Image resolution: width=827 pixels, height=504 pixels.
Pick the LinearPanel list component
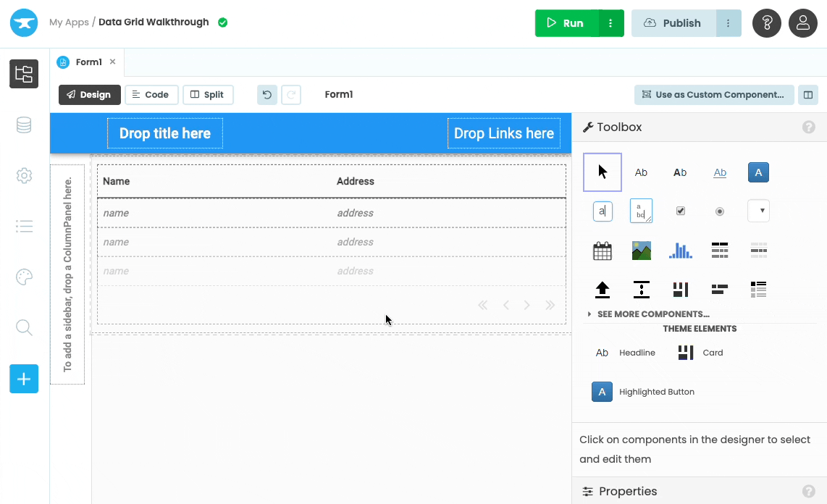tap(758, 290)
